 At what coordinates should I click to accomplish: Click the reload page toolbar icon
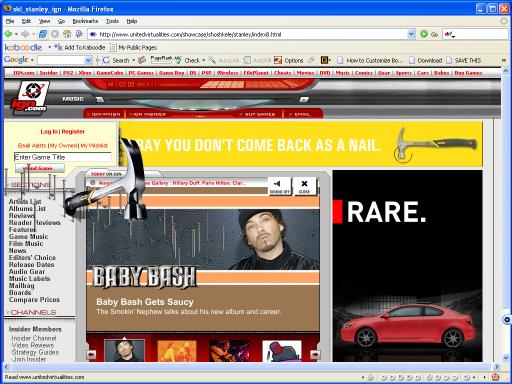(43, 34)
